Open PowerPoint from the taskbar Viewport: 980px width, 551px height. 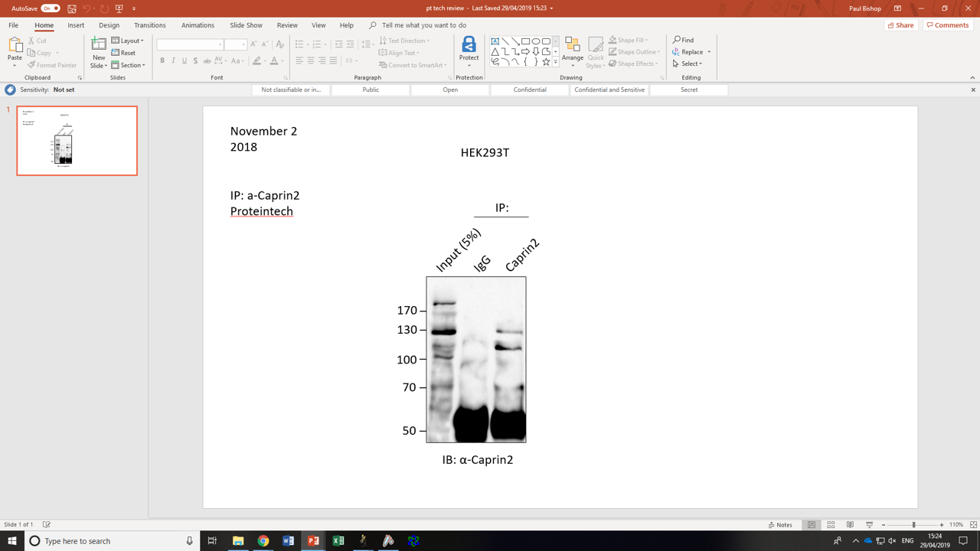coord(313,541)
